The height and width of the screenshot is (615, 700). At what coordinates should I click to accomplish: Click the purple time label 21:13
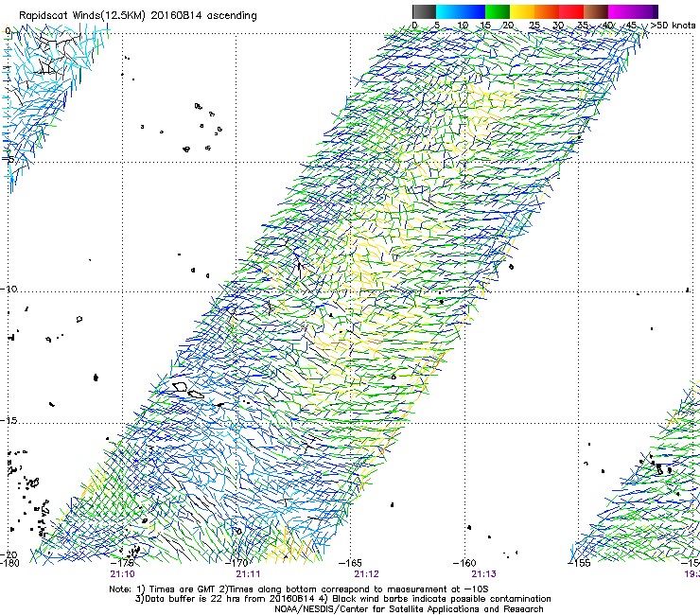point(484,574)
